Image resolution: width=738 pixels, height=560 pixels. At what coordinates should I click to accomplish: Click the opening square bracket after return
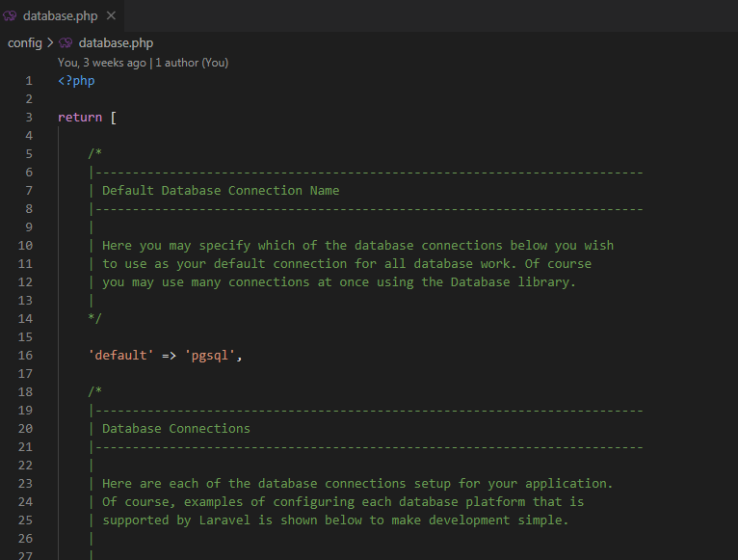[114, 118]
